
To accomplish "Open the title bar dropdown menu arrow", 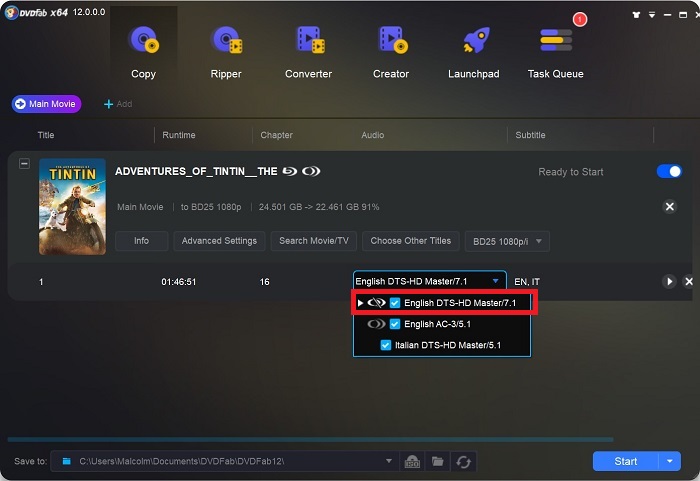I will point(652,15).
